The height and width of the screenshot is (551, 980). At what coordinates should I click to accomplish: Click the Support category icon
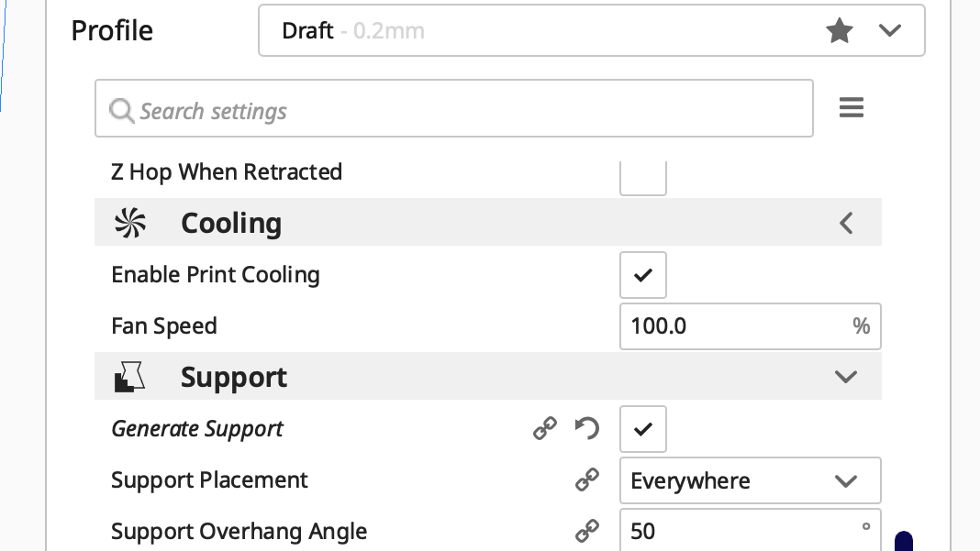(130, 377)
